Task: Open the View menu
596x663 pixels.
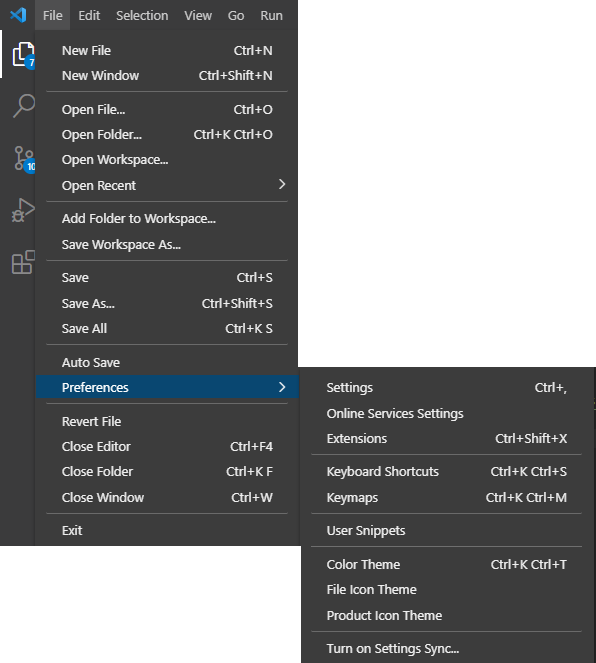Action: click(x=198, y=15)
